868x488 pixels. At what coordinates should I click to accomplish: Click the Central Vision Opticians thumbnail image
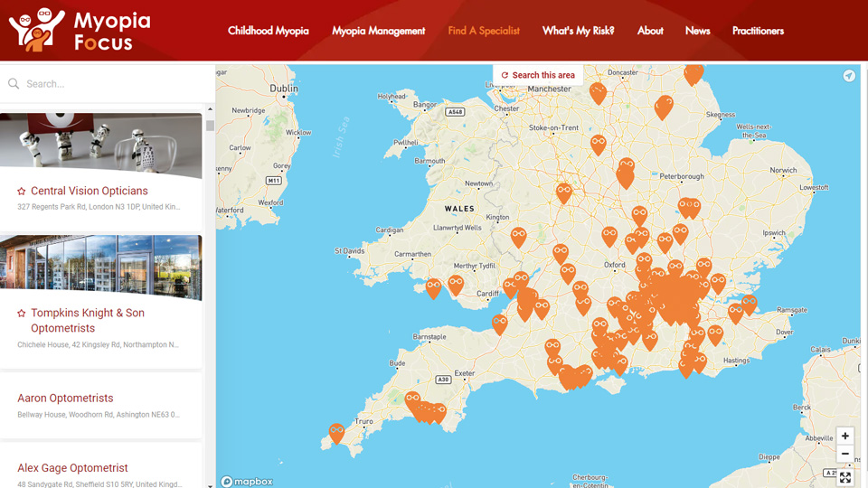coord(100,145)
